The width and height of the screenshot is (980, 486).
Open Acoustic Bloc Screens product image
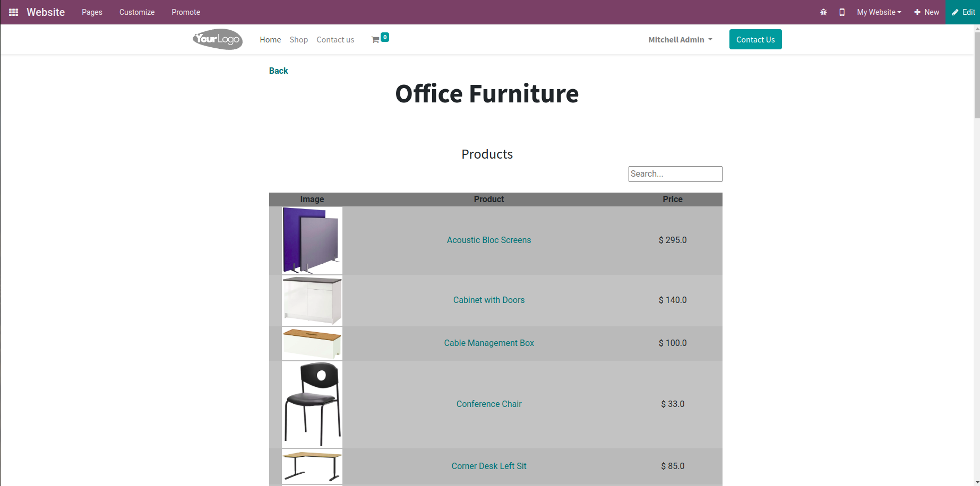point(312,240)
